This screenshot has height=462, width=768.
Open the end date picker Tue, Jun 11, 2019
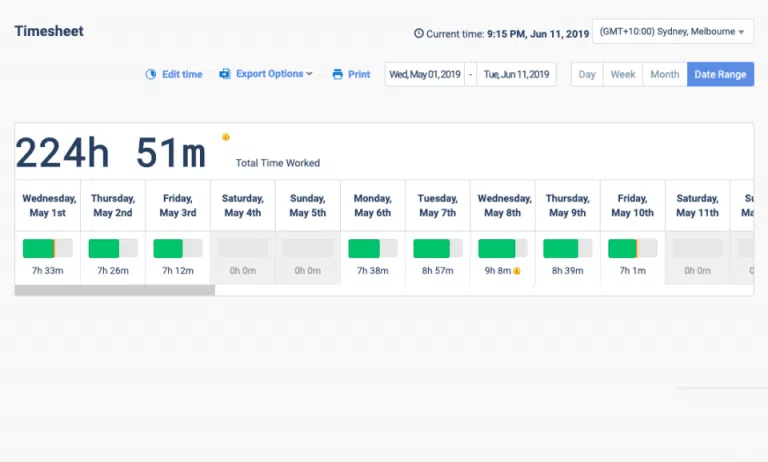click(516, 74)
